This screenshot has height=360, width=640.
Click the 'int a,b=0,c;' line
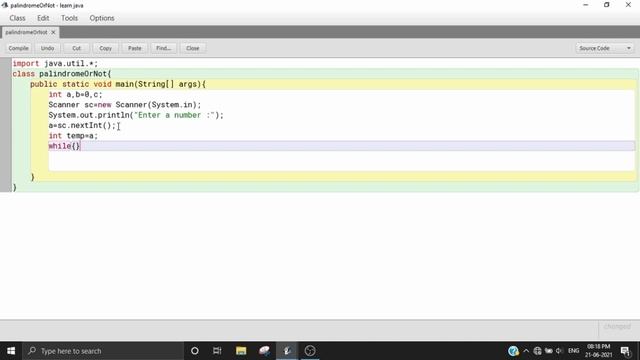pos(76,94)
